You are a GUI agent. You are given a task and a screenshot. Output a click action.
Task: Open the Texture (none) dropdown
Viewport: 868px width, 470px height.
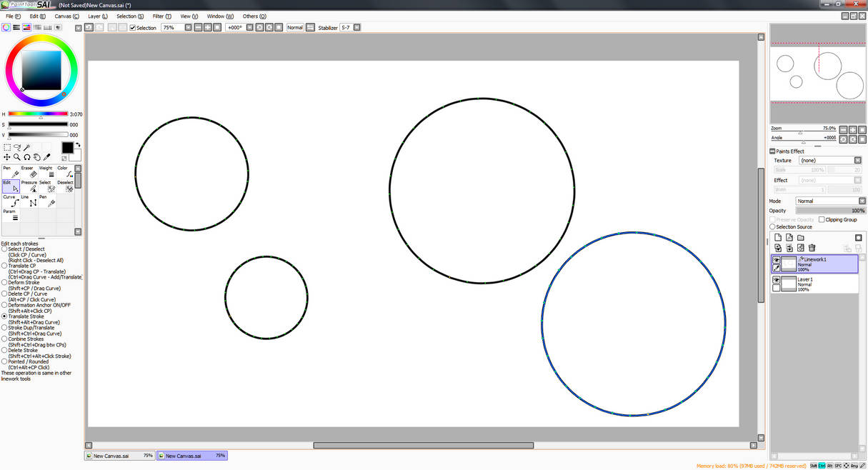pyautogui.click(x=858, y=161)
